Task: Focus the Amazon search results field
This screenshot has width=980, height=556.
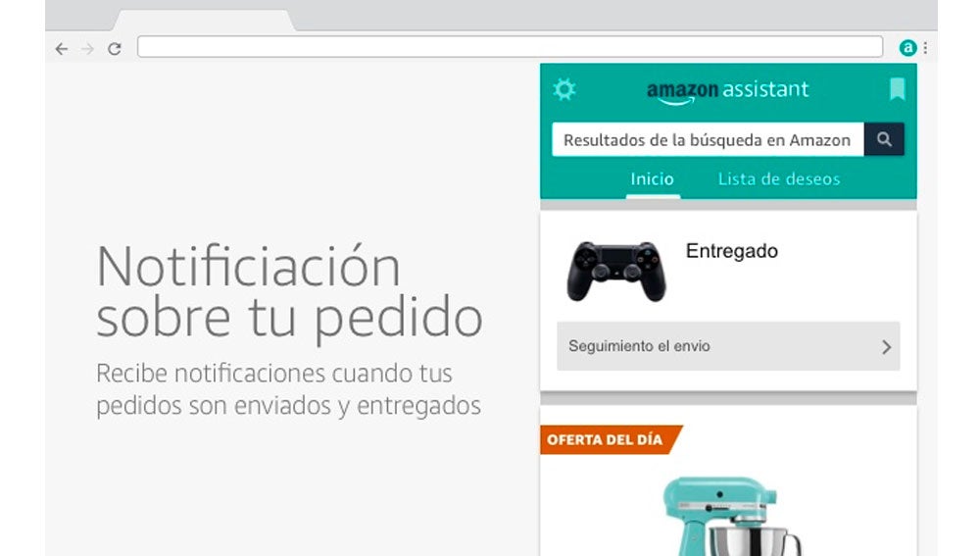Action: point(708,139)
